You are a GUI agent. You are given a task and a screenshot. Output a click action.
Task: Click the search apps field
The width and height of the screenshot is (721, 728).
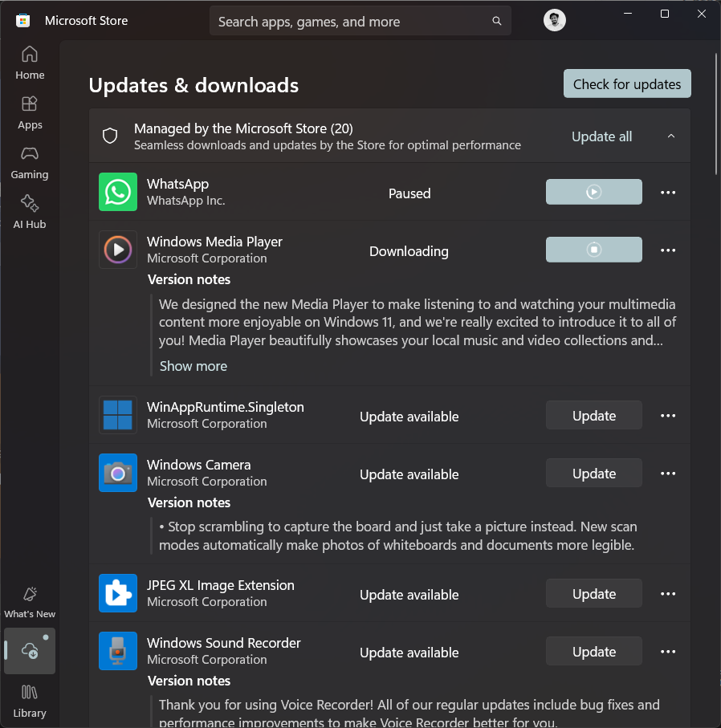pos(360,21)
